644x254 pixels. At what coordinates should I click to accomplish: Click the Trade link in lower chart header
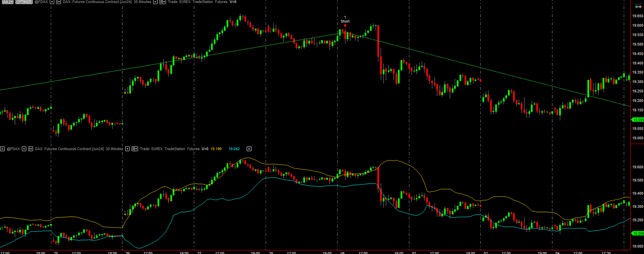[145, 149]
